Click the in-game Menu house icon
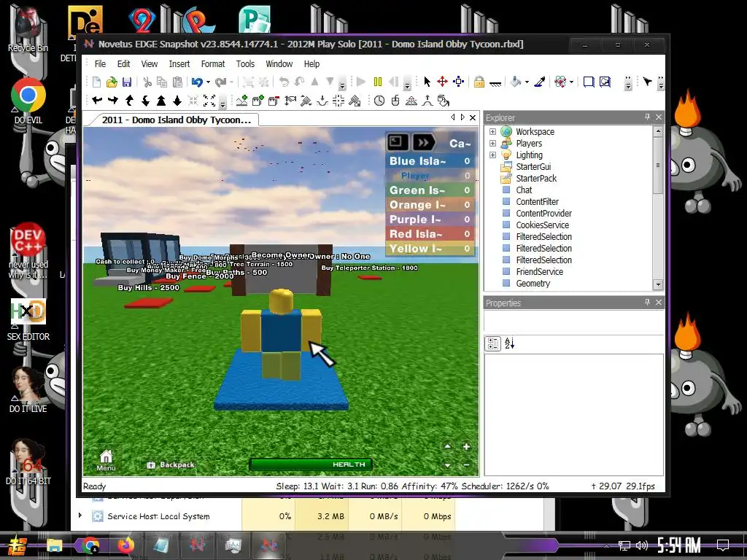This screenshot has width=747, height=560. 106,460
